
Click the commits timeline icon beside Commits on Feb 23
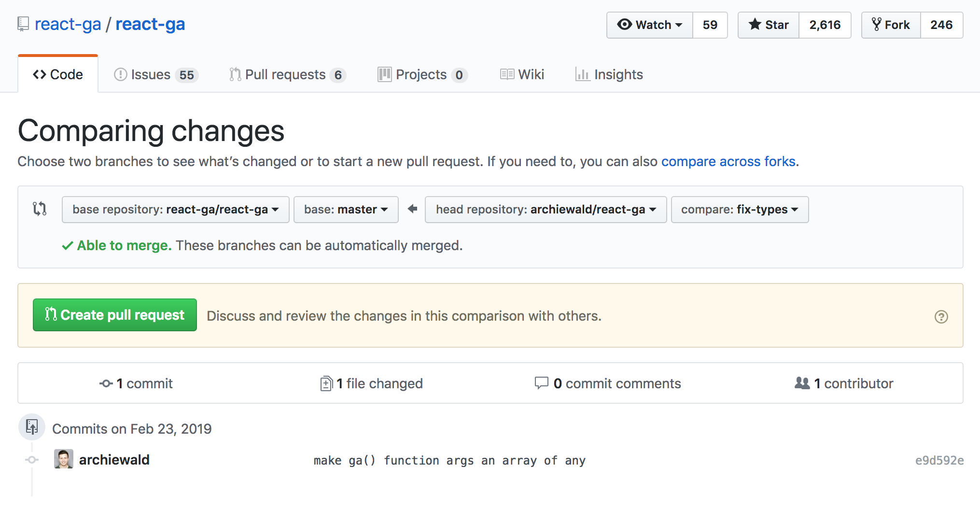pyautogui.click(x=32, y=427)
